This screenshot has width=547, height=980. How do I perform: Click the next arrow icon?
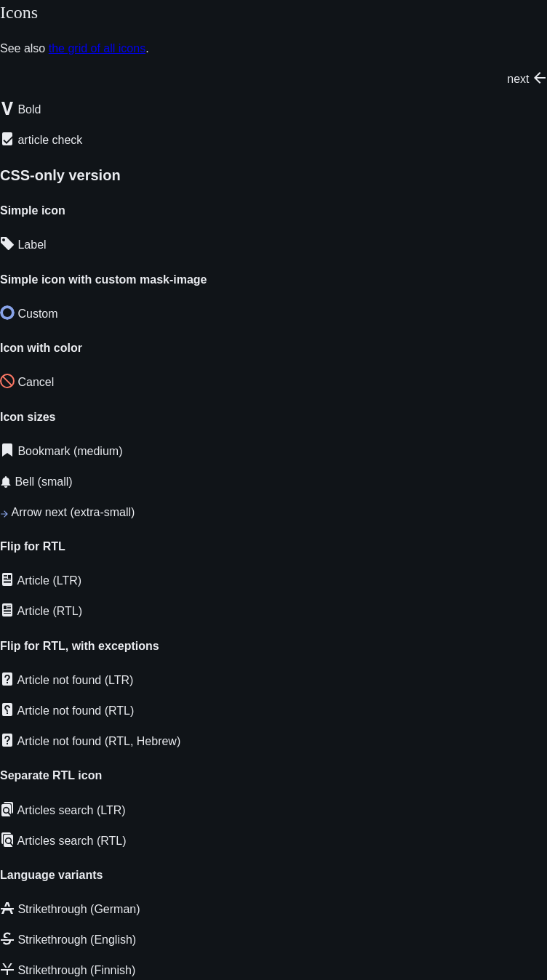(x=540, y=78)
